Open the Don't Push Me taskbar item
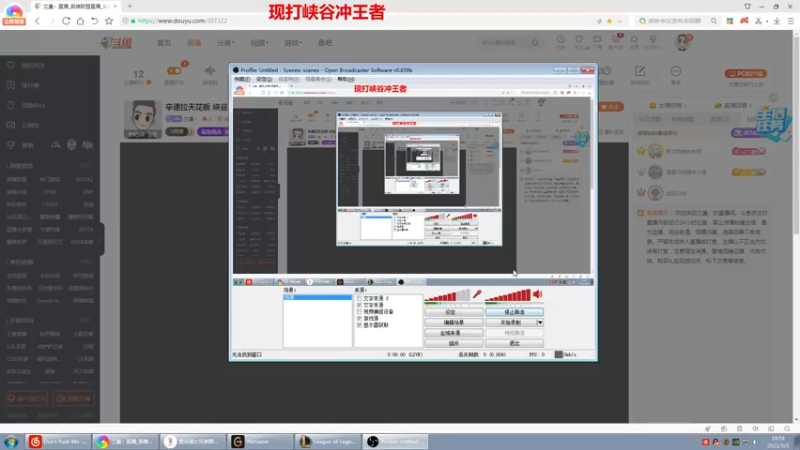Screen dimensions: 800x450 tap(58, 441)
